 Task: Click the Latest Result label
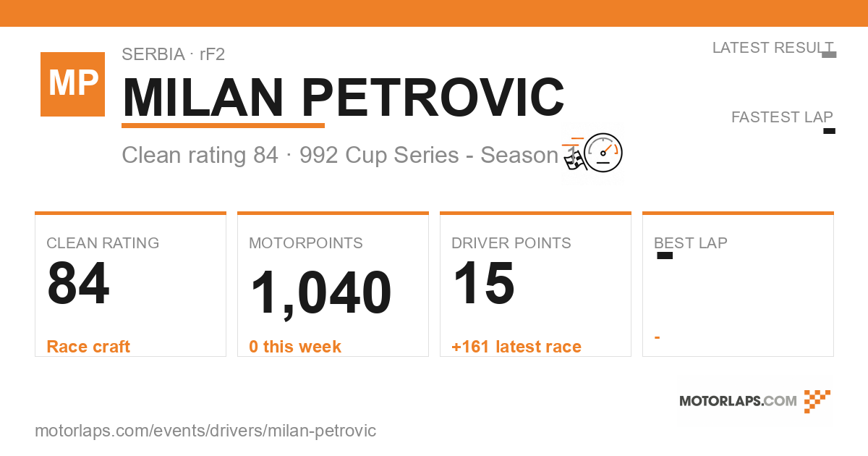[x=773, y=48]
